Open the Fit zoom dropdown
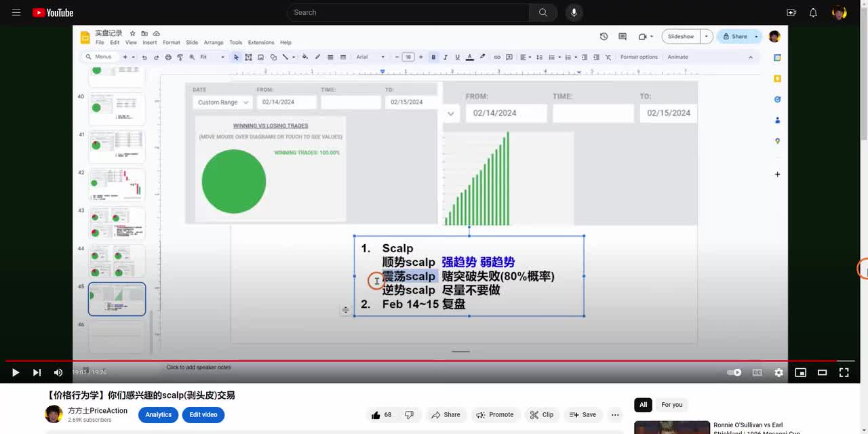 click(212, 57)
